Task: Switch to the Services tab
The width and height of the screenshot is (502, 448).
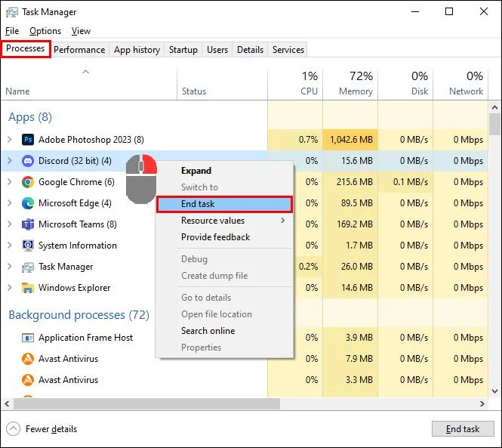Action: coord(288,50)
